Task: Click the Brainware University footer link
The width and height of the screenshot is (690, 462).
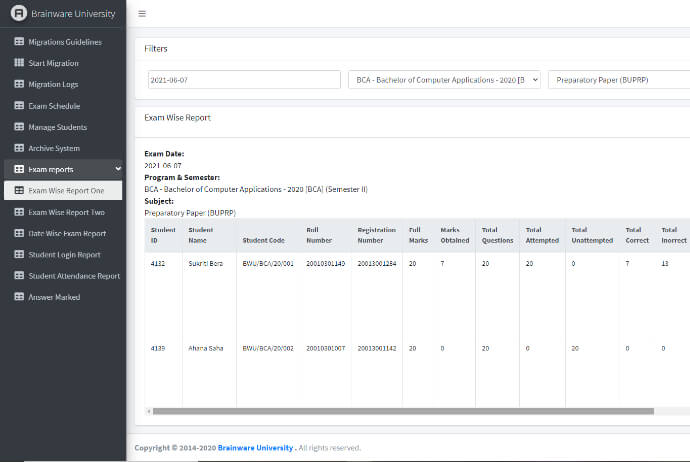Action: pyautogui.click(x=255, y=448)
